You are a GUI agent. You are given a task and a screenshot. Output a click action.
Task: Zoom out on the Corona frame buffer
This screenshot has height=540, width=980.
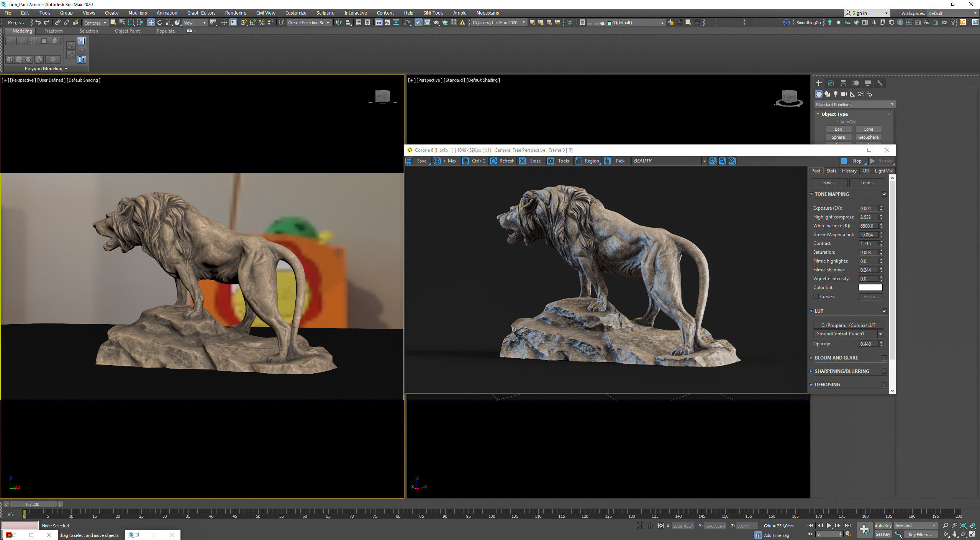click(x=722, y=161)
